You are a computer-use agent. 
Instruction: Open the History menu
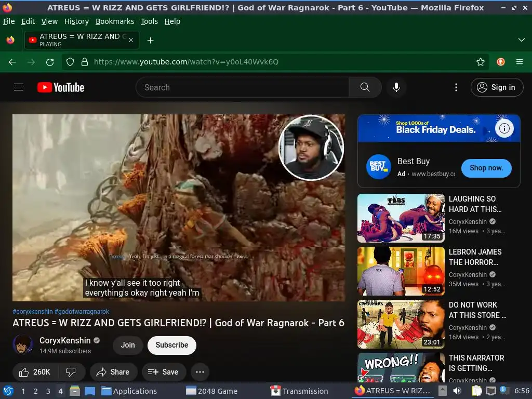coord(77,21)
